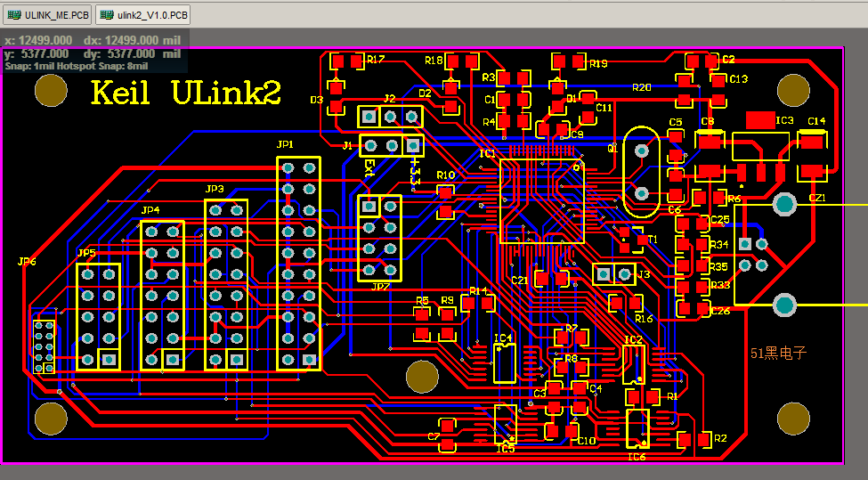Select the IC5 designator label
The width and height of the screenshot is (868, 480).
[506, 449]
